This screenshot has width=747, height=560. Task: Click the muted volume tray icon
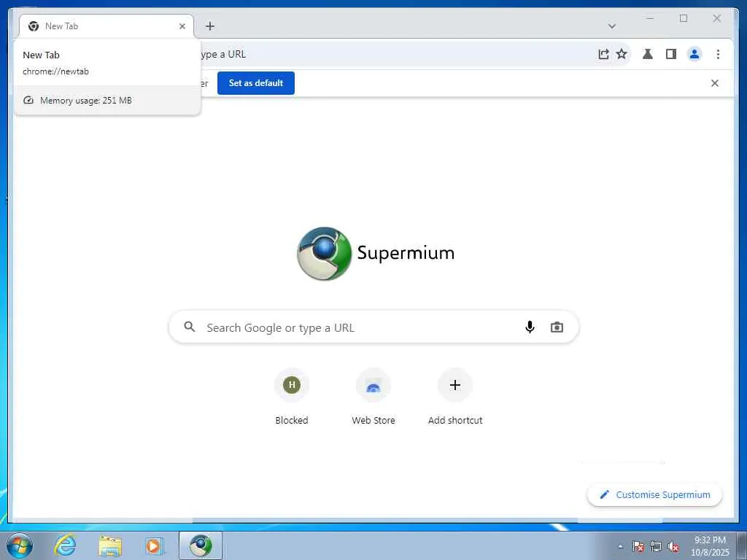click(673, 547)
